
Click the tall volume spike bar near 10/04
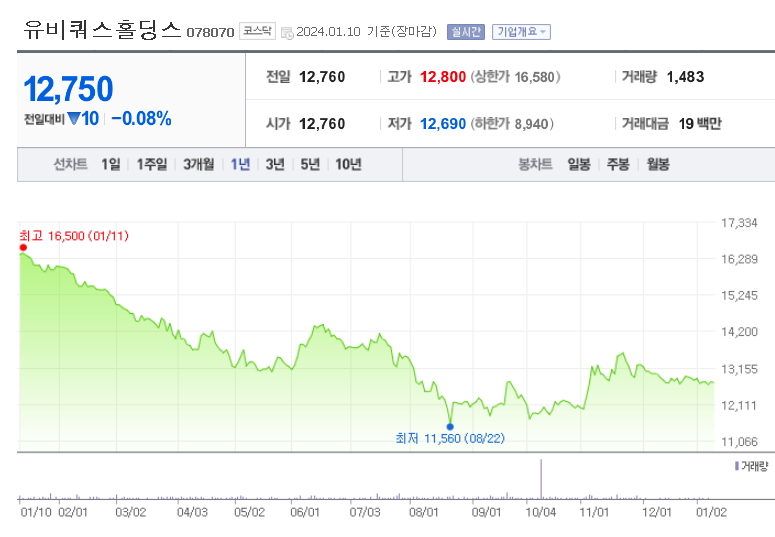(541, 479)
